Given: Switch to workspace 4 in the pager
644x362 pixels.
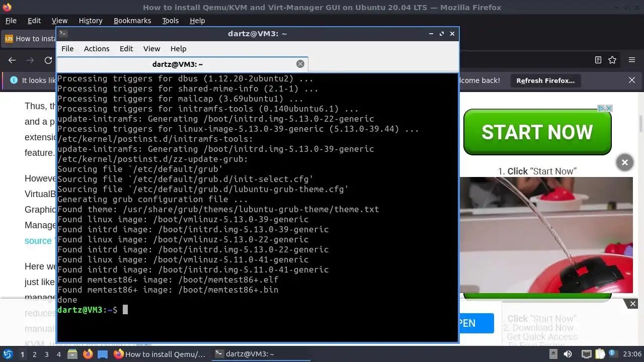Looking at the screenshot, I should tap(59, 354).
